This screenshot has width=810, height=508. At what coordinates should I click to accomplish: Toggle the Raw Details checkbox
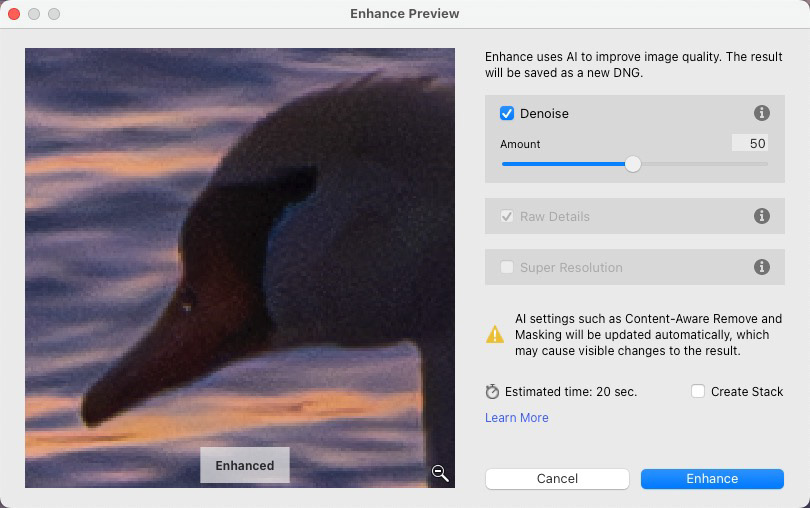[507, 216]
